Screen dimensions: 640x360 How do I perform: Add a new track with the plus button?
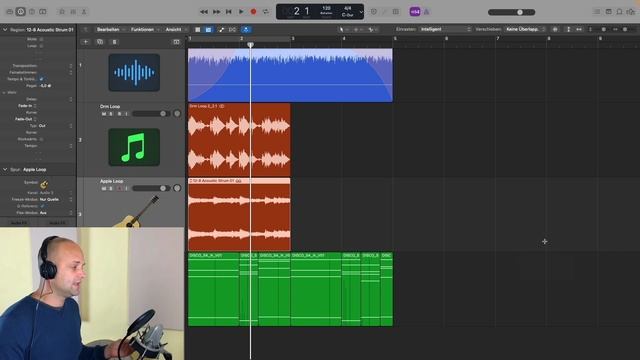point(85,42)
